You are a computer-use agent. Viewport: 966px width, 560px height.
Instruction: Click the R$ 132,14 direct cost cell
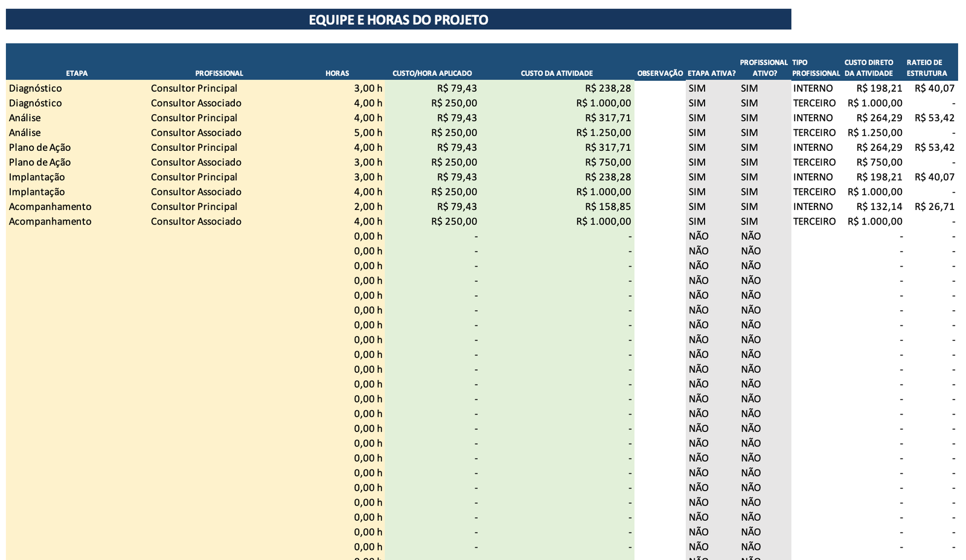tap(879, 206)
